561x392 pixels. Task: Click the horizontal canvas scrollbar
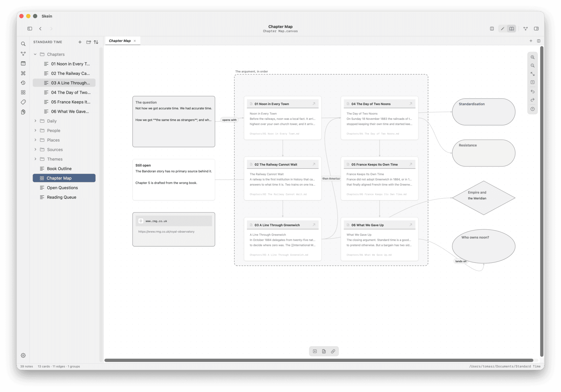click(319, 360)
